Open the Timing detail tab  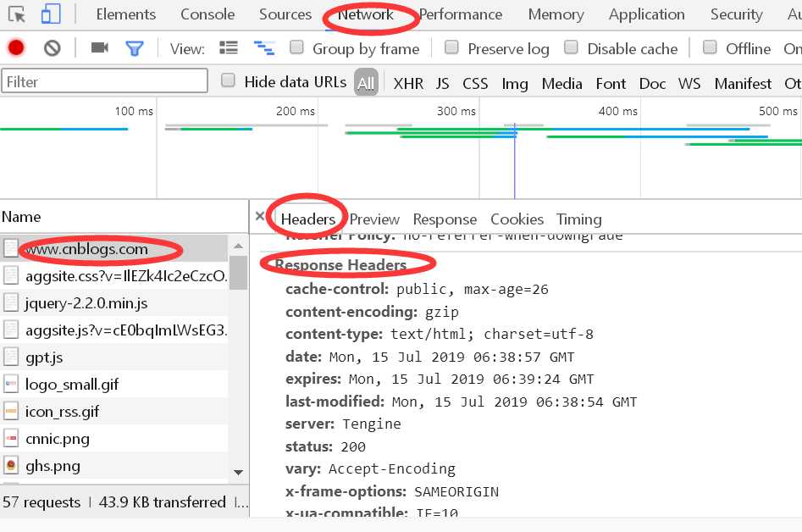579,219
